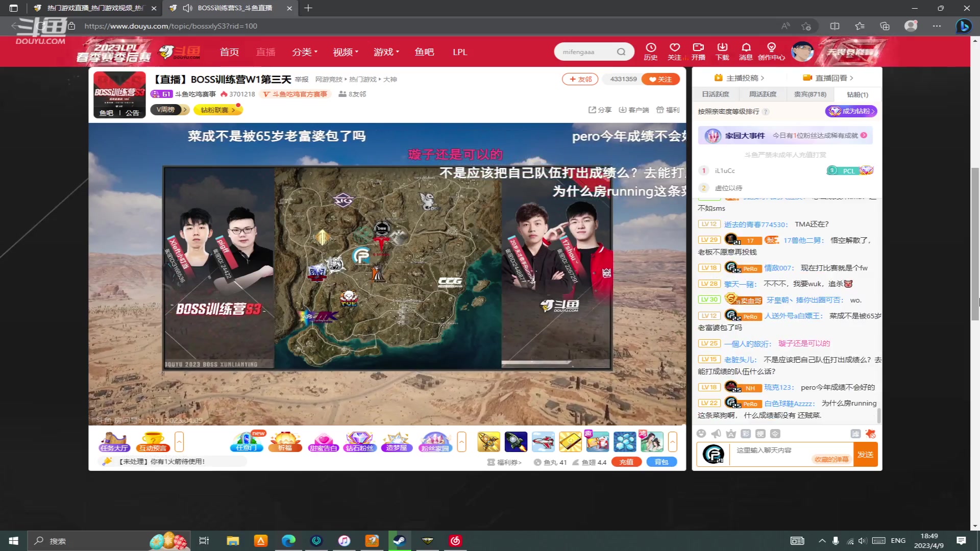
Task: Open the 祈福 blessing icon
Action: coord(285,442)
